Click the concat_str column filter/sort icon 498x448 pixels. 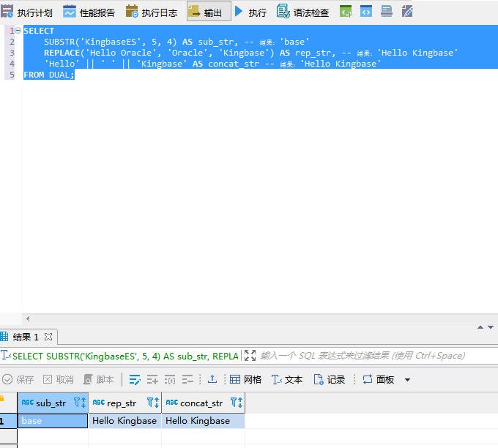(x=236, y=403)
